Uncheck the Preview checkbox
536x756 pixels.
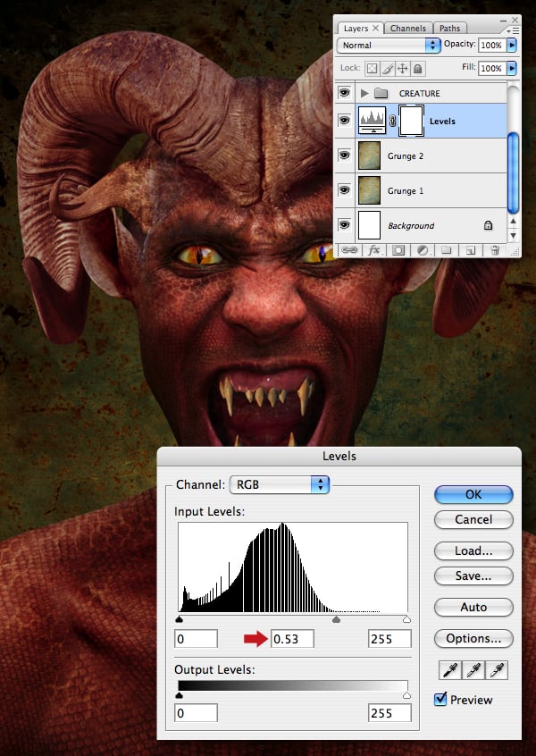click(x=440, y=699)
